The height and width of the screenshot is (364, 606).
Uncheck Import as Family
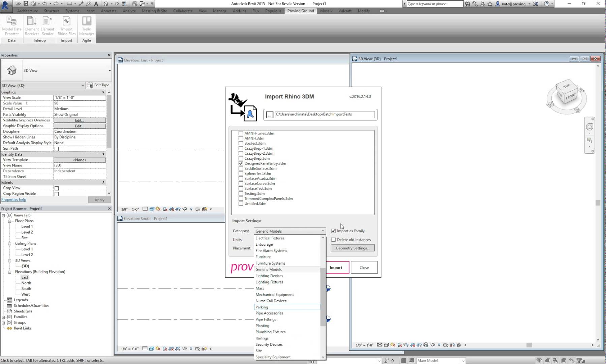coord(333,231)
